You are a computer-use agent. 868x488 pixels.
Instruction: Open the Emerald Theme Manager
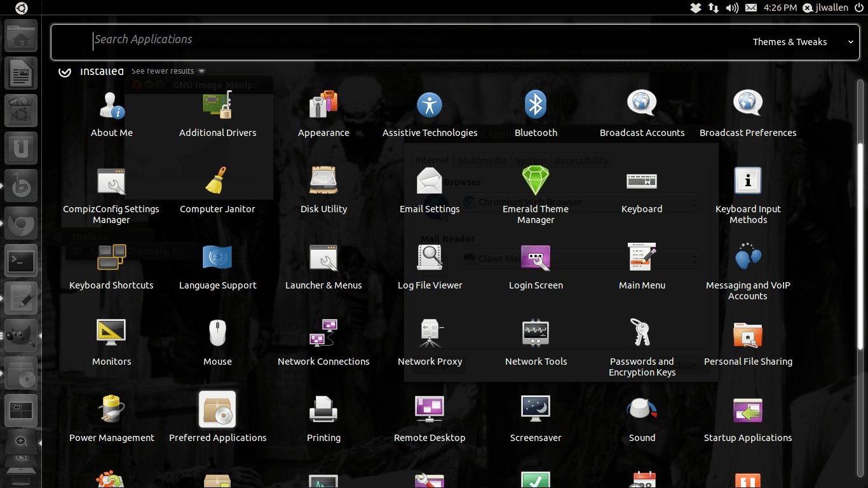[536, 181]
